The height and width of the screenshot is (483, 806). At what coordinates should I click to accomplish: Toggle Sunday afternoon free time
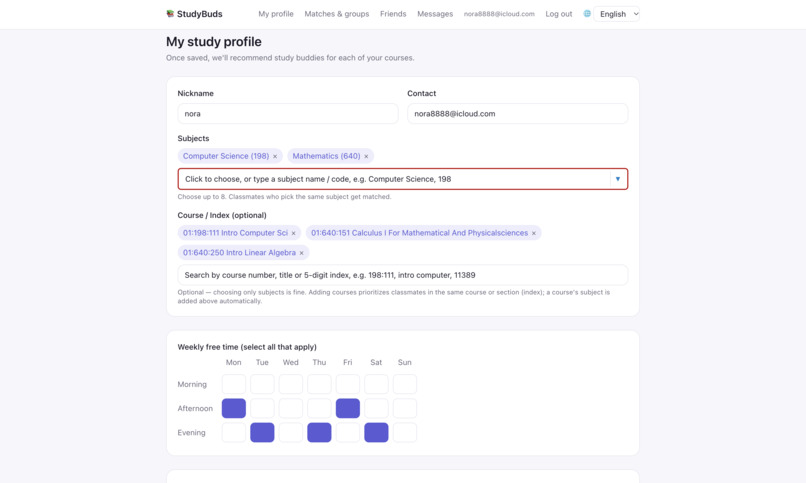(x=405, y=408)
